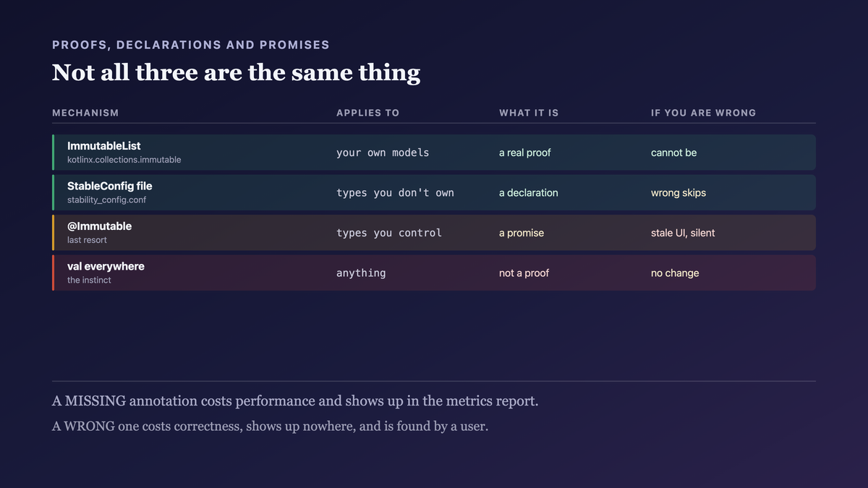The height and width of the screenshot is (488, 868).
Task: Click the 'anything' cell
Action: pyautogui.click(x=361, y=273)
